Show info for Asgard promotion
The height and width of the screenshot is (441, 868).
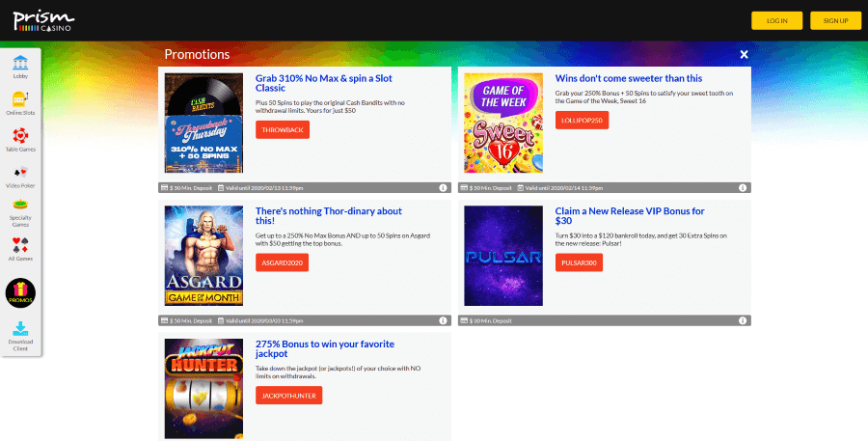point(443,320)
